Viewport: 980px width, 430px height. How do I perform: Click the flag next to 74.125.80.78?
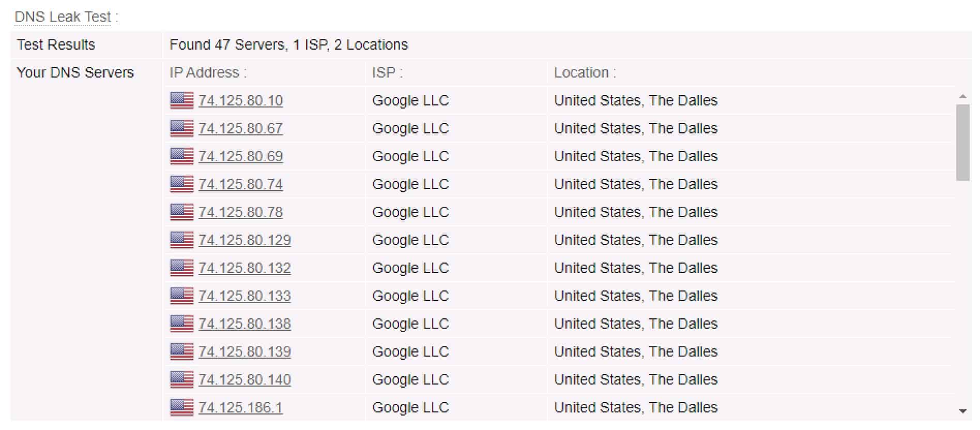click(x=181, y=212)
